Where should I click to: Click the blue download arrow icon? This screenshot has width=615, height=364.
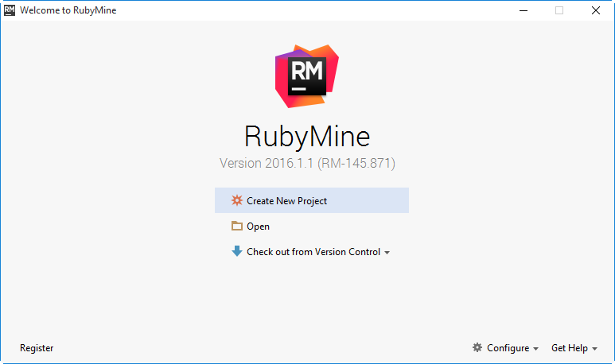[x=236, y=251]
